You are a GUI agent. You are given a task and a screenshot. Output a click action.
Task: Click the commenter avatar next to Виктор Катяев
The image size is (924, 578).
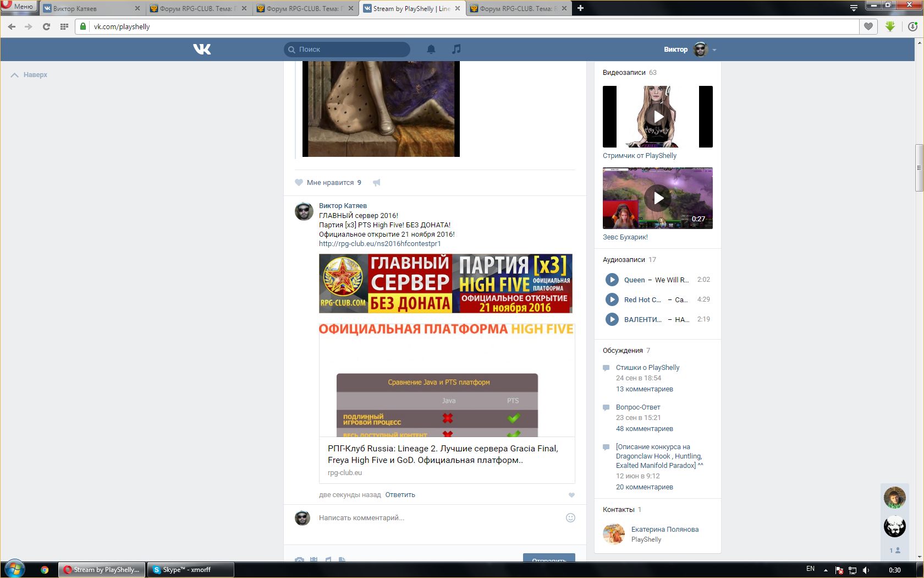(304, 211)
